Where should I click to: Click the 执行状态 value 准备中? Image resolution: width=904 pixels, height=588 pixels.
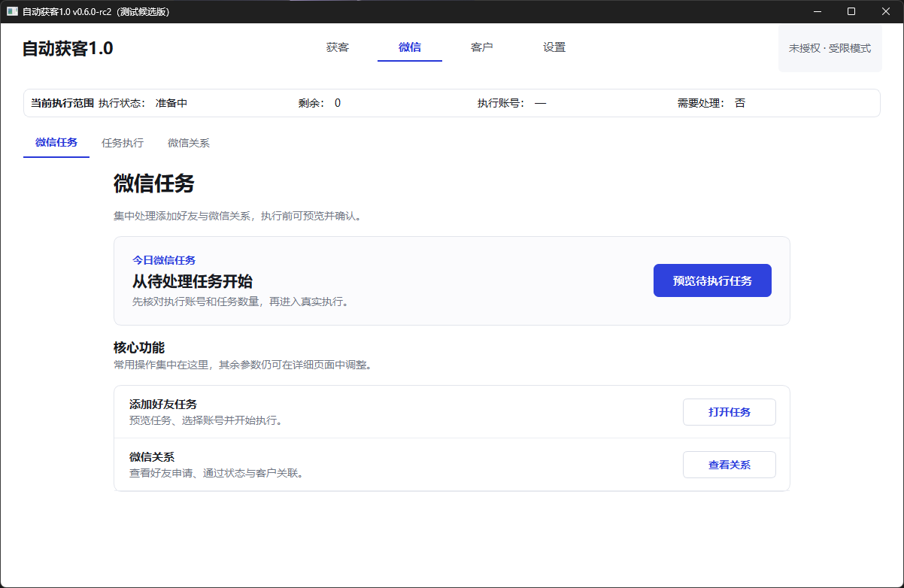click(x=171, y=103)
